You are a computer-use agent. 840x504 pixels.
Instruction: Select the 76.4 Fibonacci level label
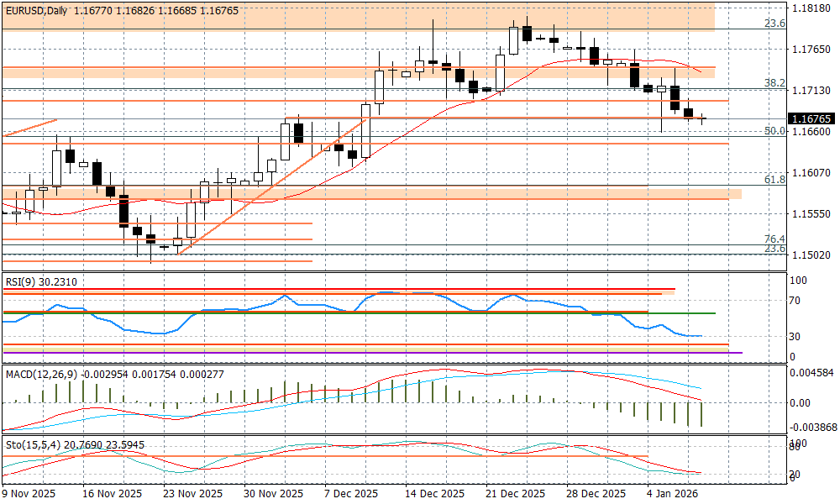774,239
